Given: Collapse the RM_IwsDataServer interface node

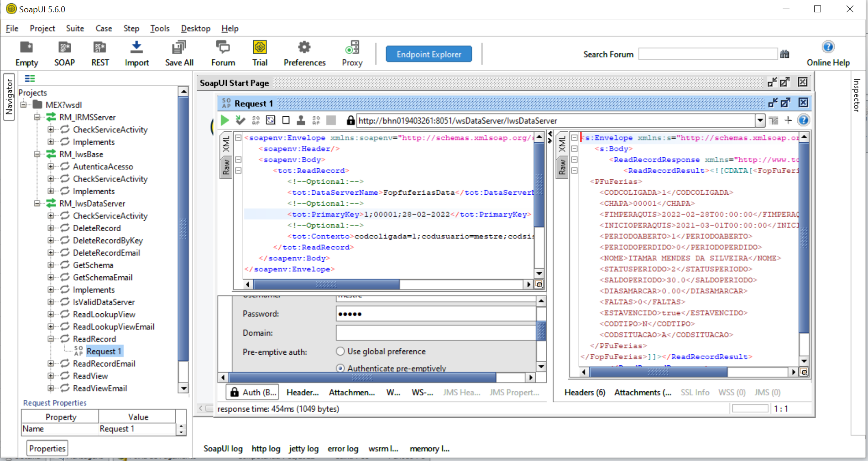Looking at the screenshot, I should [x=37, y=203].
